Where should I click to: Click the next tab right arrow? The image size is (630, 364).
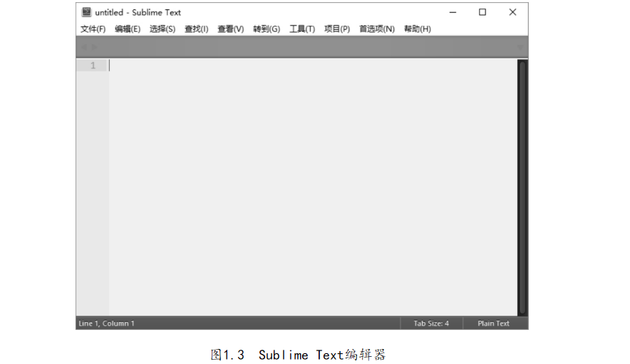94,47
